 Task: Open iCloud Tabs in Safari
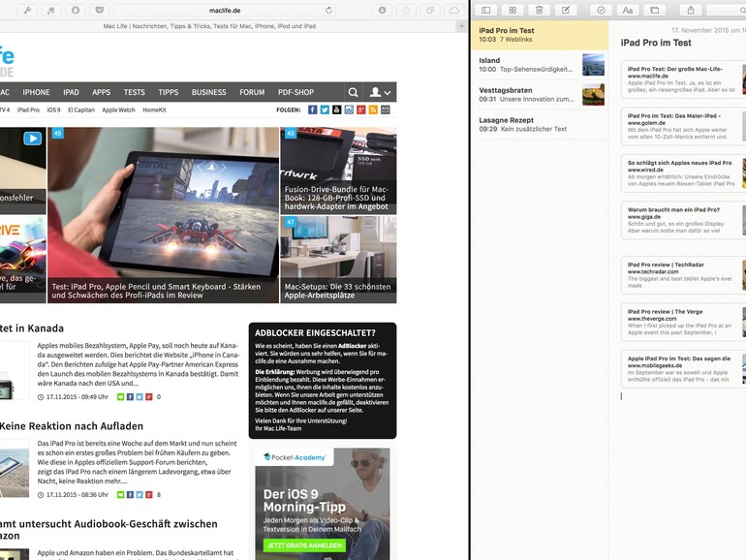pos(453,10)
